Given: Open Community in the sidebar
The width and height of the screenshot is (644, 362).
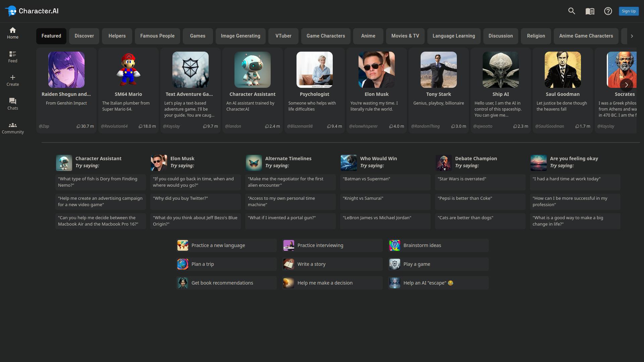Looking at the screenshot, I should click(x=13, y=128).
